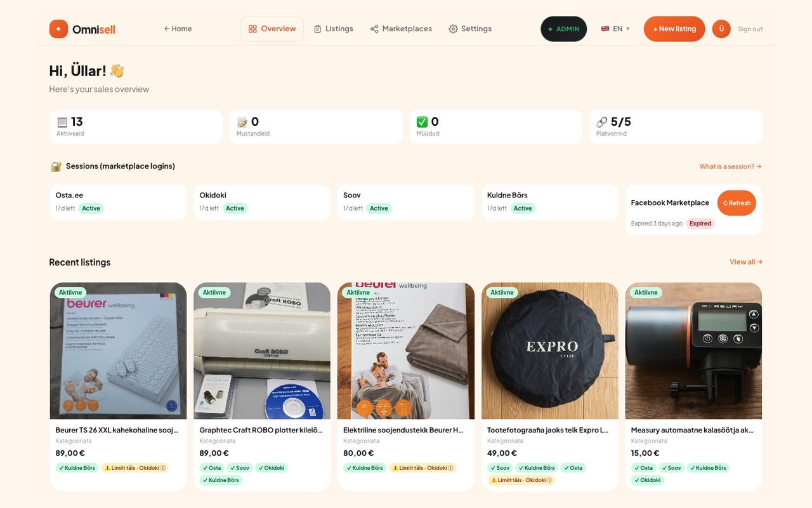
Task: Click the 15,00 € price
Action: pos(645,453)
